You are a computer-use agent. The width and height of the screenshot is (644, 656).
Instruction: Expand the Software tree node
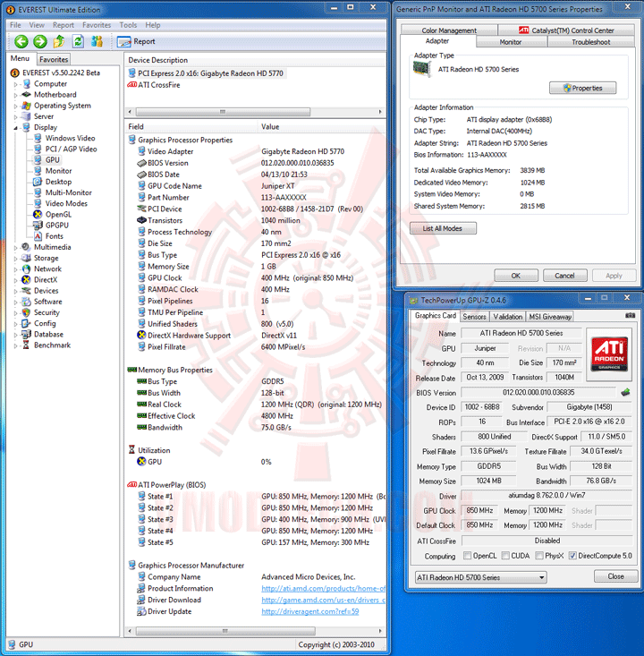click(16, 302)
